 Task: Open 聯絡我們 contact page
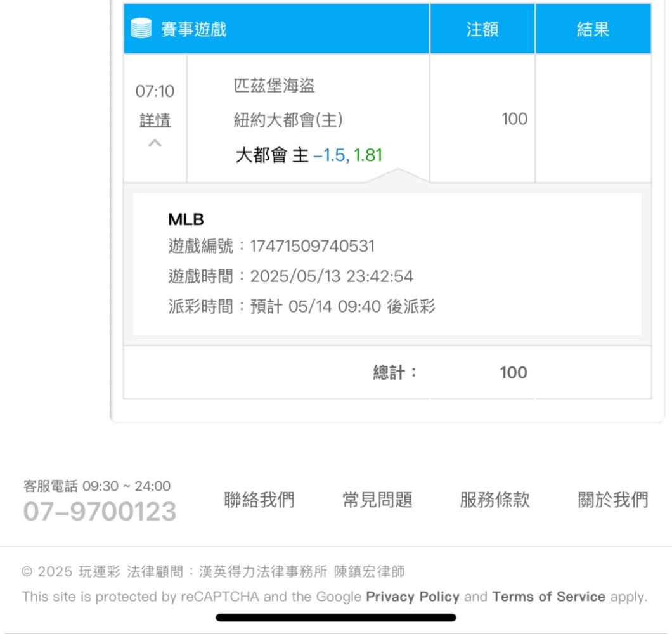coord(259,500)
